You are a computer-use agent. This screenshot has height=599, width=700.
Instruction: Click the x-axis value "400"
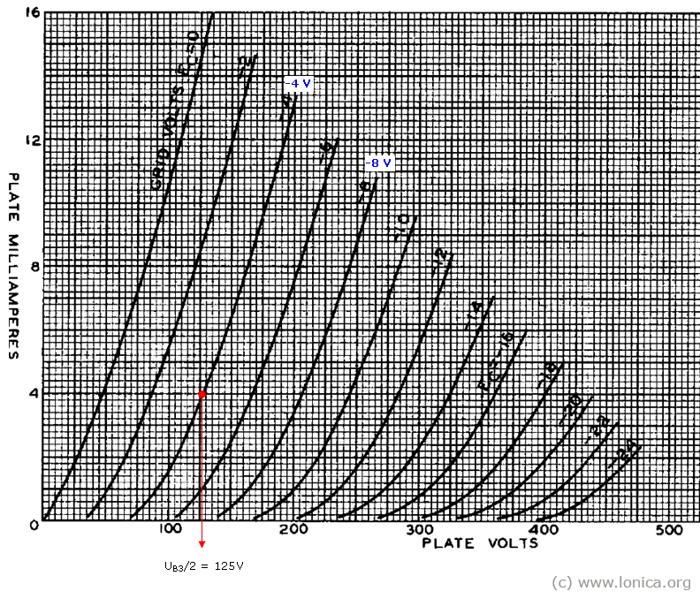click(544, 530)
